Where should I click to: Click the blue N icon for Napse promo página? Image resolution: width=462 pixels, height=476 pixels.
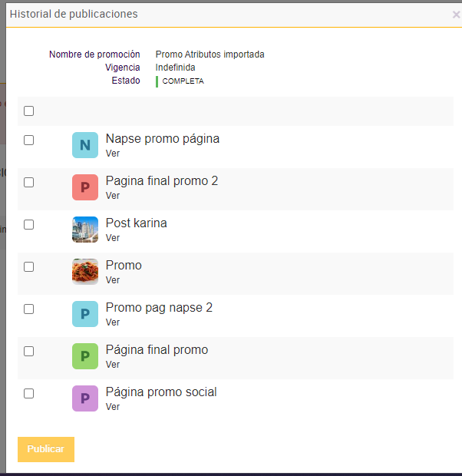coord(85,145)
